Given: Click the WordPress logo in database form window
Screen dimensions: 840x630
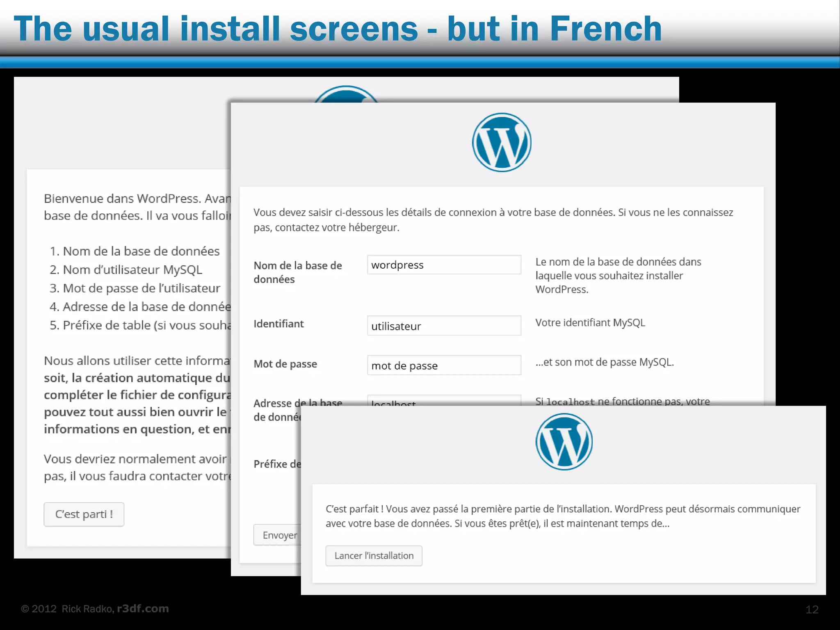Looking at the screenshot, I should 502,142.
